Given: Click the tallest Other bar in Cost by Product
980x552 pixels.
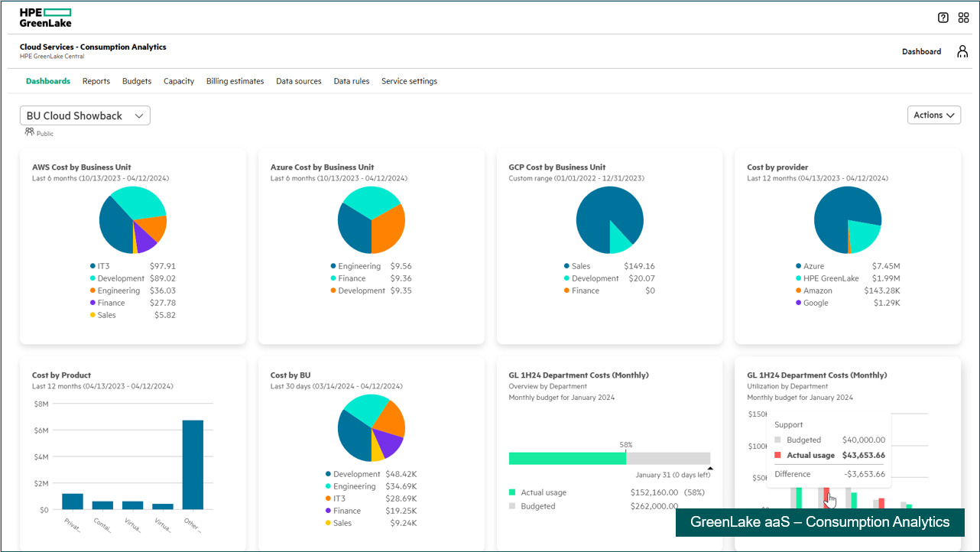Looking at the screenshot, I should point(193,465).
